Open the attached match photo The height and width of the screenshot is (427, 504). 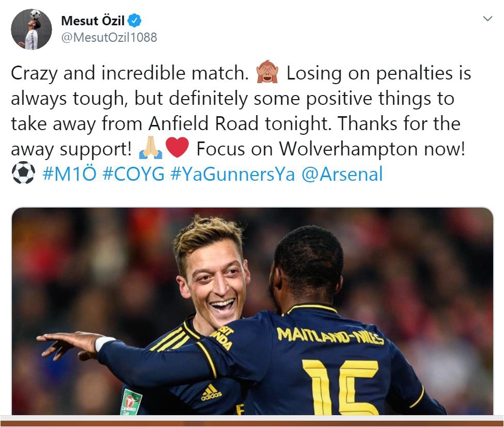coord(252,311)
